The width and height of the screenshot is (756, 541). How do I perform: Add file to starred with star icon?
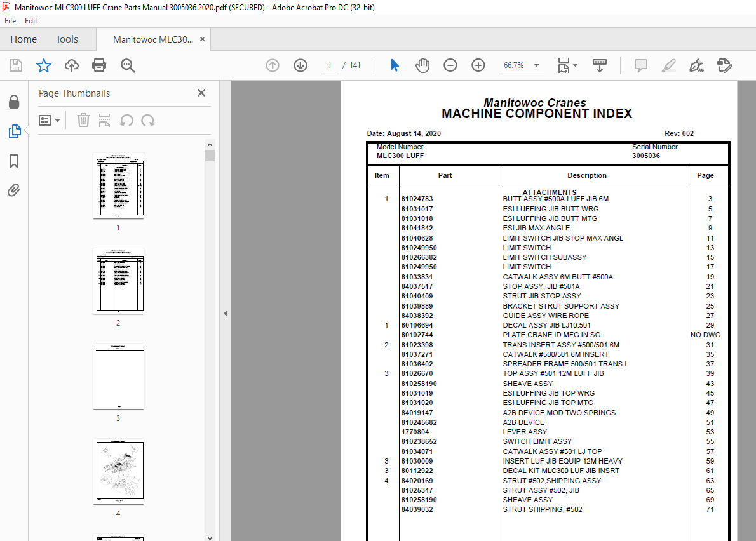pos(44,65)
